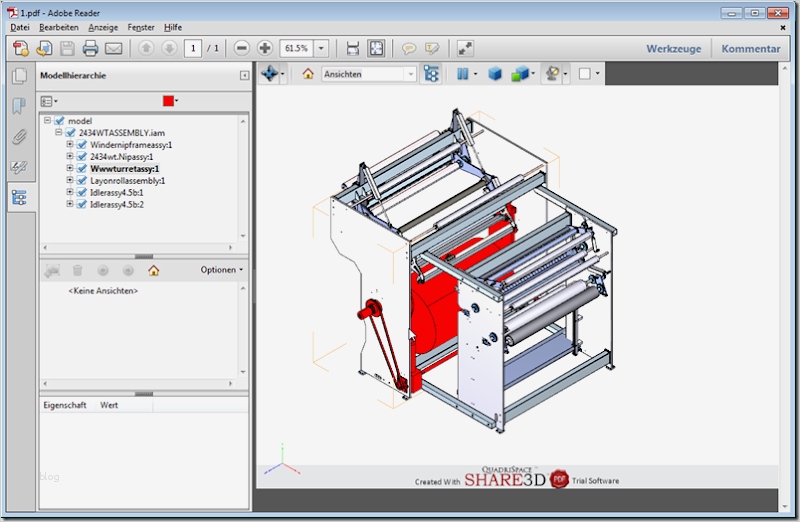800x522 pixels.
Task: Click home view icon in views panel
Action: (154, 270)
